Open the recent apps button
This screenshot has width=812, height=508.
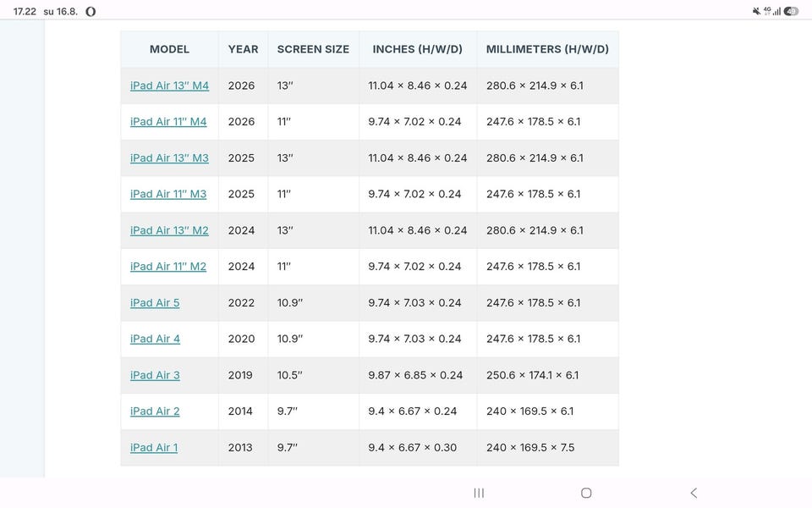[x=479, y=493]
